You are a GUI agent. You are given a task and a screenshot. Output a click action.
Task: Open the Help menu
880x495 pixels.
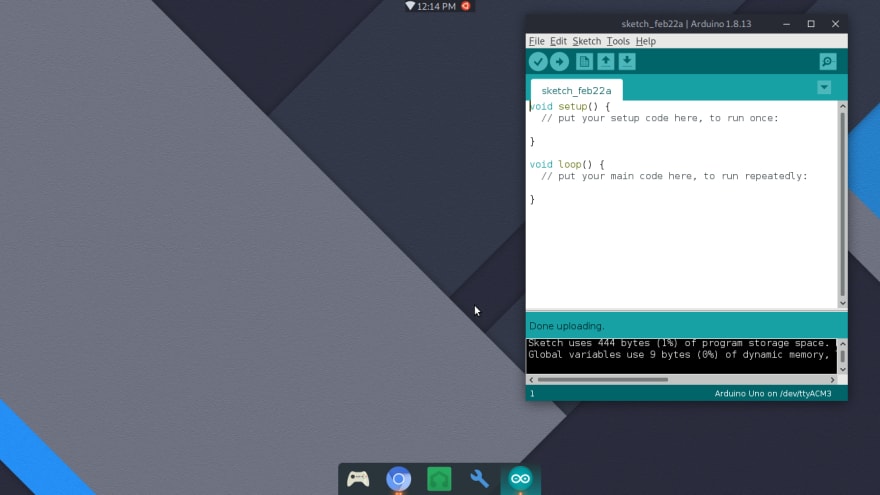(645, 41)
